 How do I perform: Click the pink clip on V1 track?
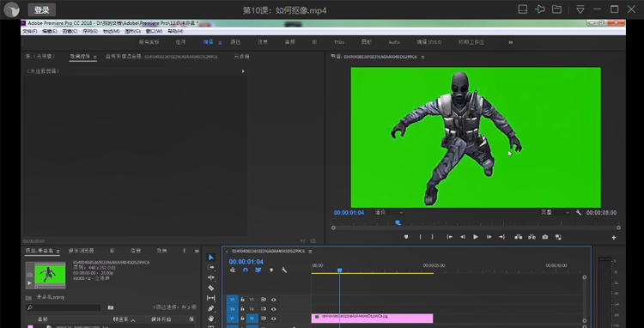coord(372,319)
